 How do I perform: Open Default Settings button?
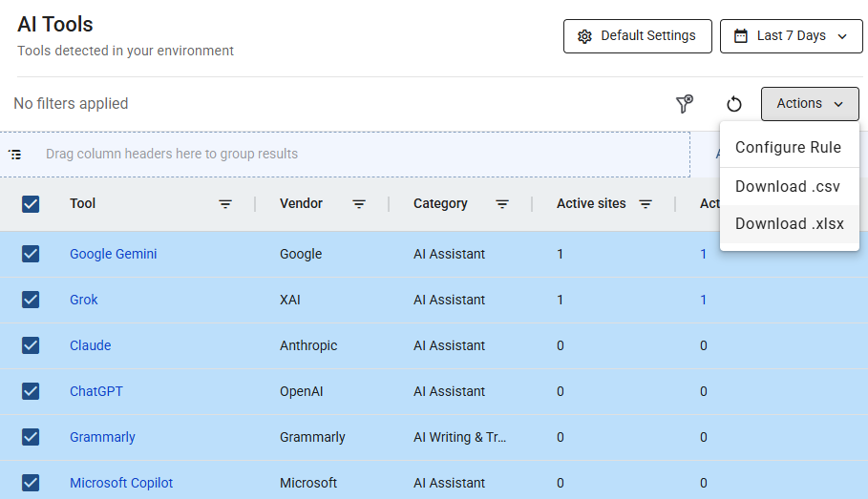638,36
